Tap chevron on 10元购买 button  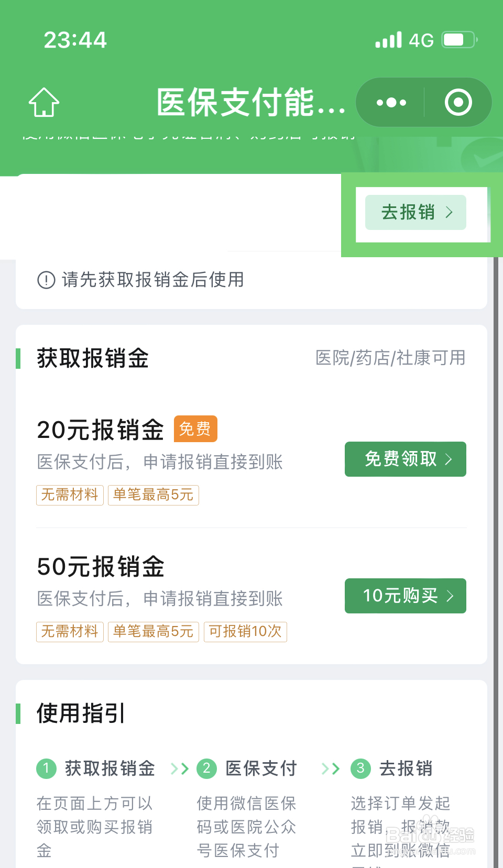(450, 596)
